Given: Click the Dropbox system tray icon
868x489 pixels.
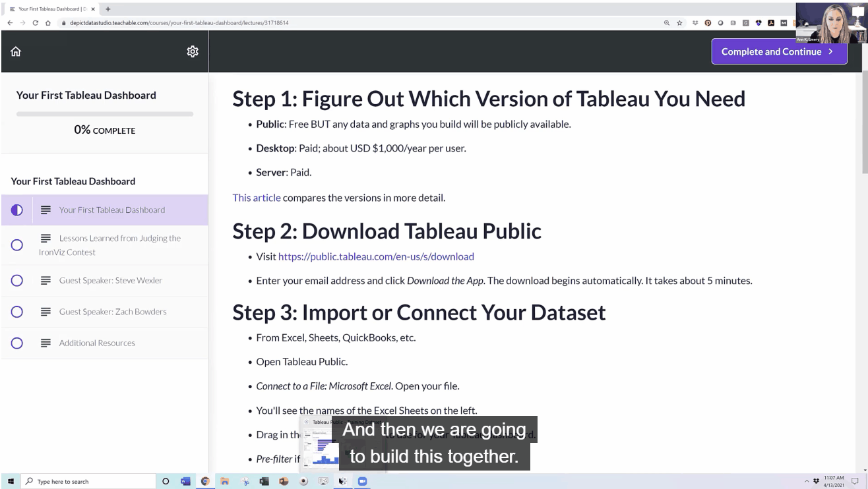Looking at the screenshot, I should click(817, 481).
